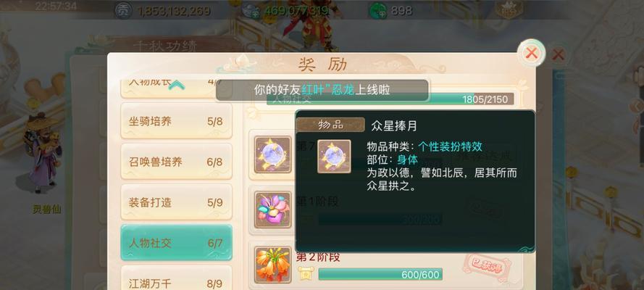Screen dimensions: 644x290
Task: Click the scroll icon beside 600/600 bar
Action: (306, 273)
